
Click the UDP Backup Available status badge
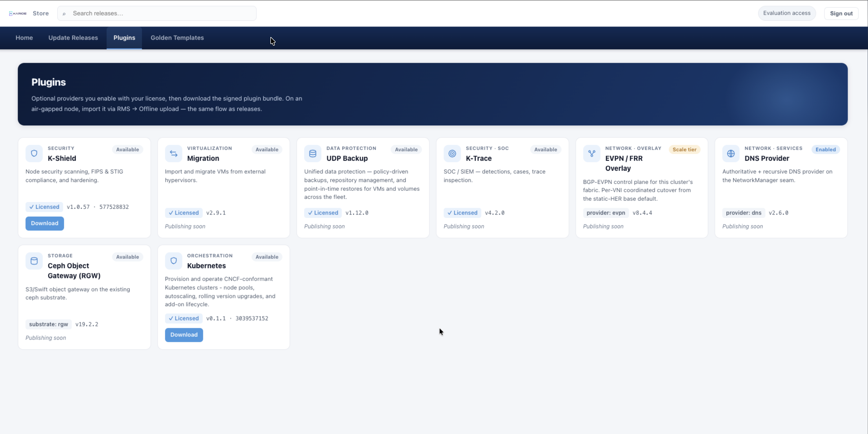[406, 150]
